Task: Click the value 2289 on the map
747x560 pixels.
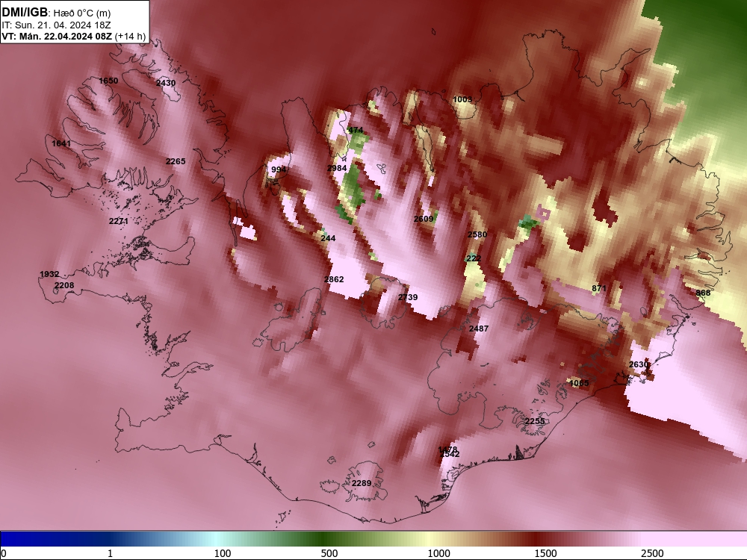Action: pos(361,483)
